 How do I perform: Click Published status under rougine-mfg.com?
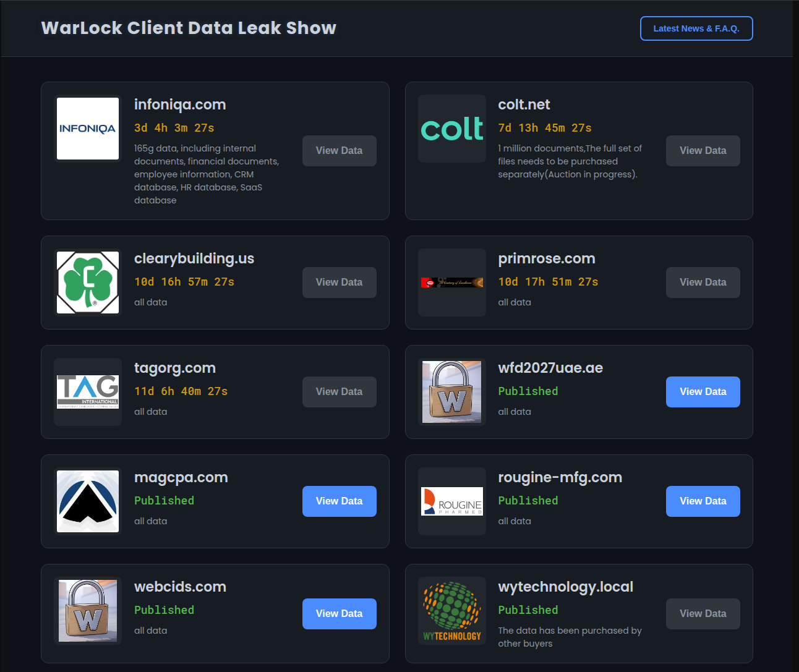pos(528,501)
